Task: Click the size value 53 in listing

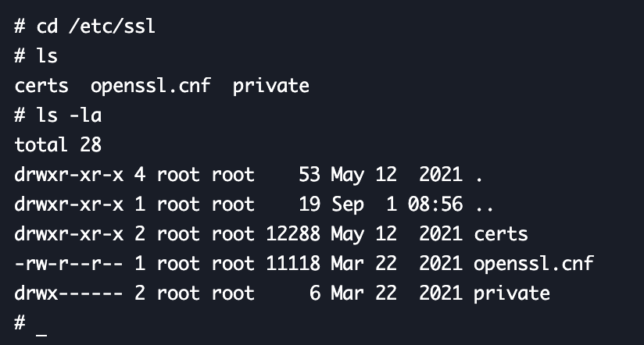Action: (309, 174)
